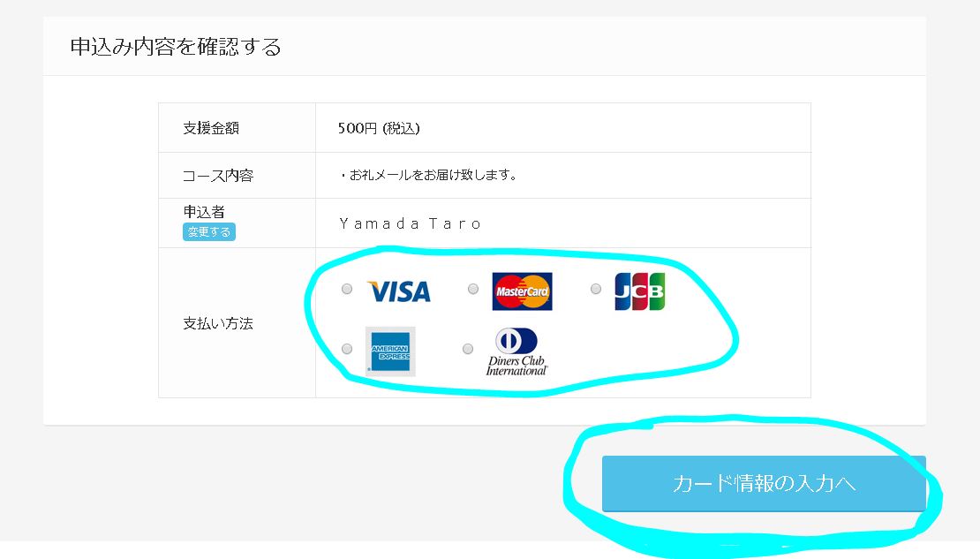The height and width of the screenshot is (559, 980).
Task: Select the American Express radio button
Action: point(347,349)
